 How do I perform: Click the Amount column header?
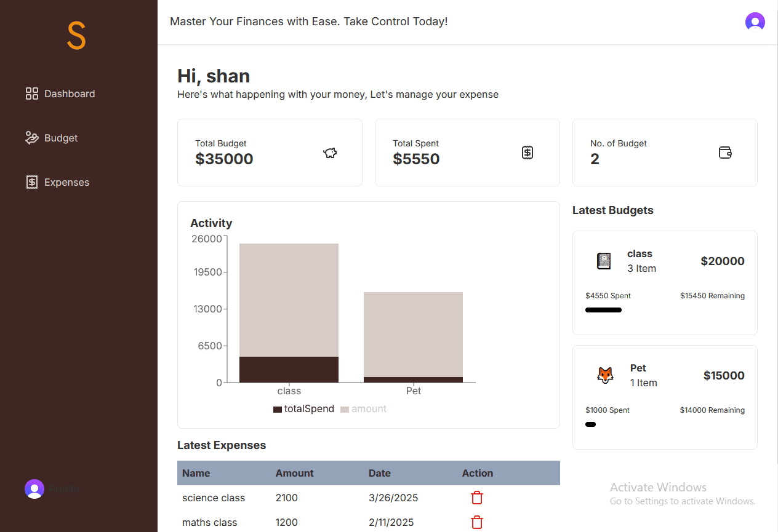[x=294, y=473]
